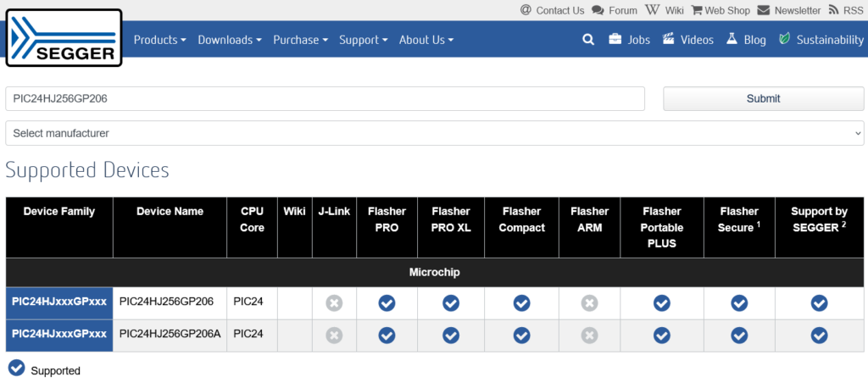Click Flasher ARM unsupported icon for PIC24HJ256GP206
This screenshot has width=868, height=388.
590,303
